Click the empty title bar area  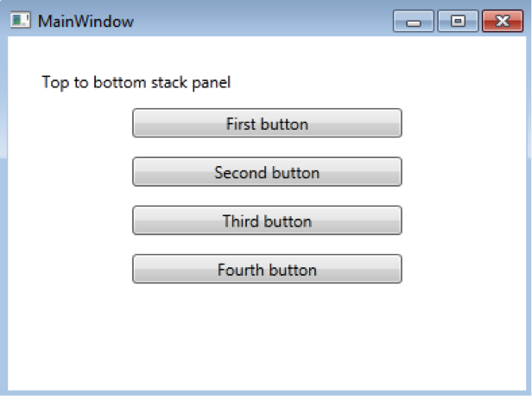coord(259,19)
